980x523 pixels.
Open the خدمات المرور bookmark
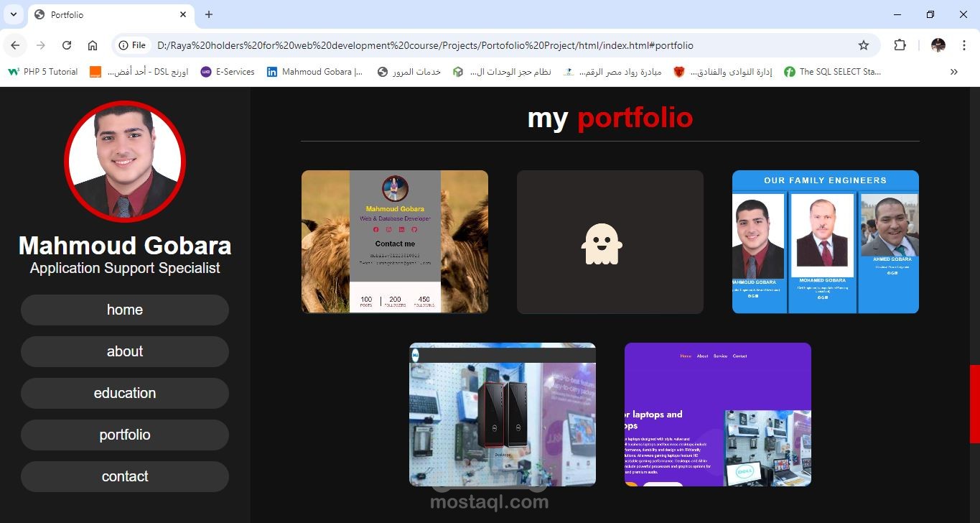tap(409, 72)
